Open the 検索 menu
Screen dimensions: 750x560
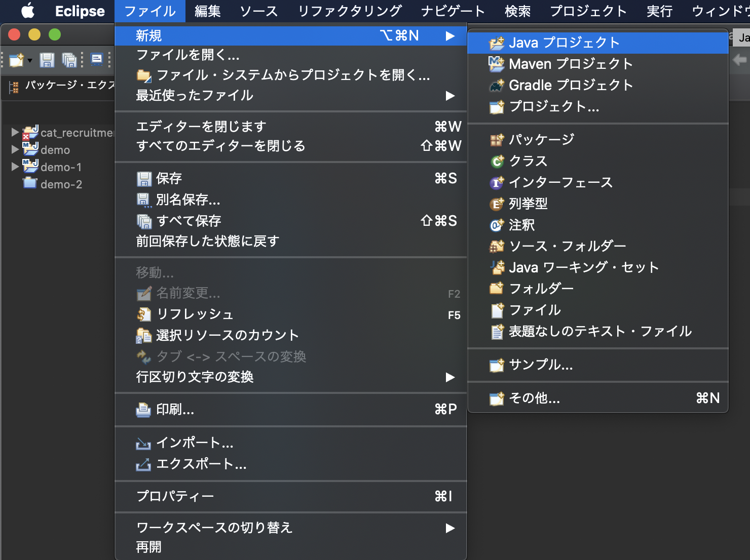pos(517,11)
